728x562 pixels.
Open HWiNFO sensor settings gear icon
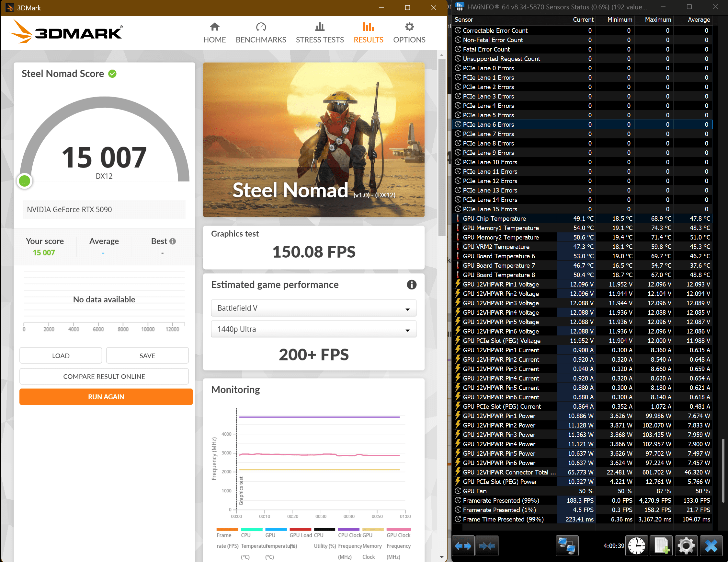pos(686,546)
